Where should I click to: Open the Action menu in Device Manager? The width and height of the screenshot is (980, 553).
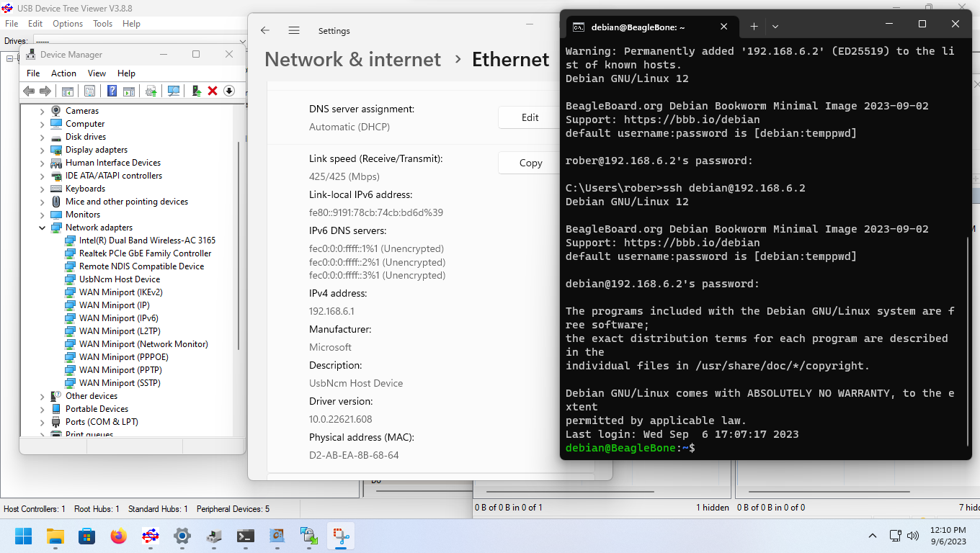point(63,73)
